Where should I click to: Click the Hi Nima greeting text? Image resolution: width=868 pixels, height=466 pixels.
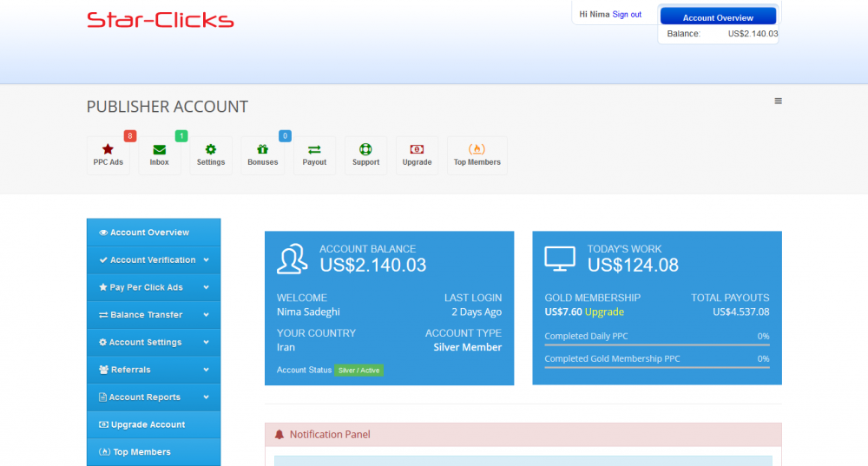[x=594, y=15]
